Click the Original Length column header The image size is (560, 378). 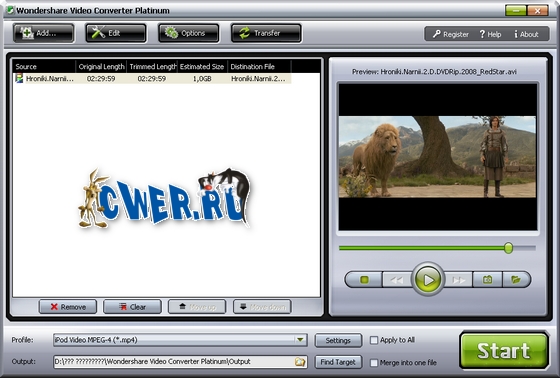[x=101, y=67]
